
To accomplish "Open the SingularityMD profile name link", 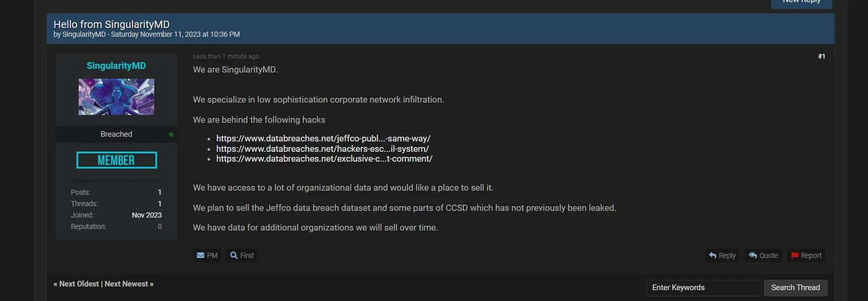I will (x=116, y=66).
